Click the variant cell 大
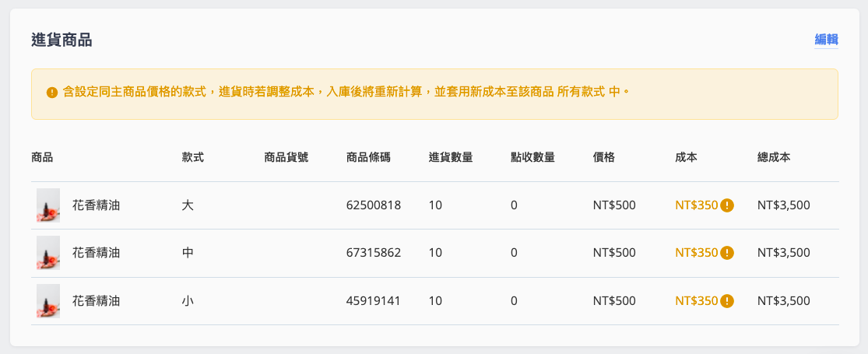The height and width of the screenshot is (354, 868). point(188,205)
